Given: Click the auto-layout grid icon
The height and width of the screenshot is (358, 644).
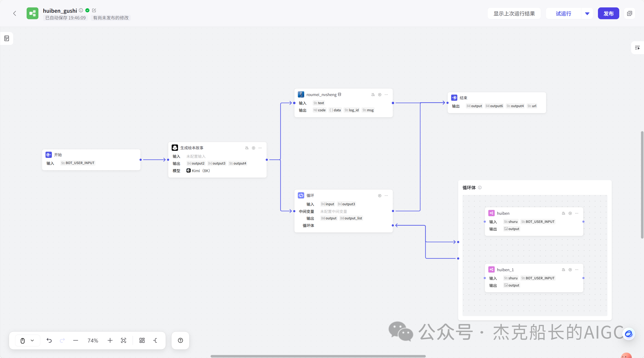Looking at the screenshot, I should [x=142, y=340].
